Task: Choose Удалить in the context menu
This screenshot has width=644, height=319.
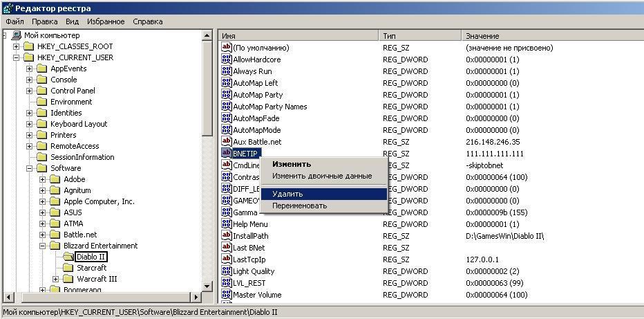Action: tap(324, 194)
